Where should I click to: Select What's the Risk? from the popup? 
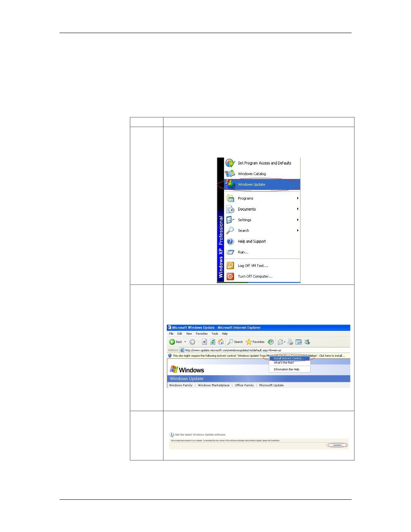coord(289,363)
